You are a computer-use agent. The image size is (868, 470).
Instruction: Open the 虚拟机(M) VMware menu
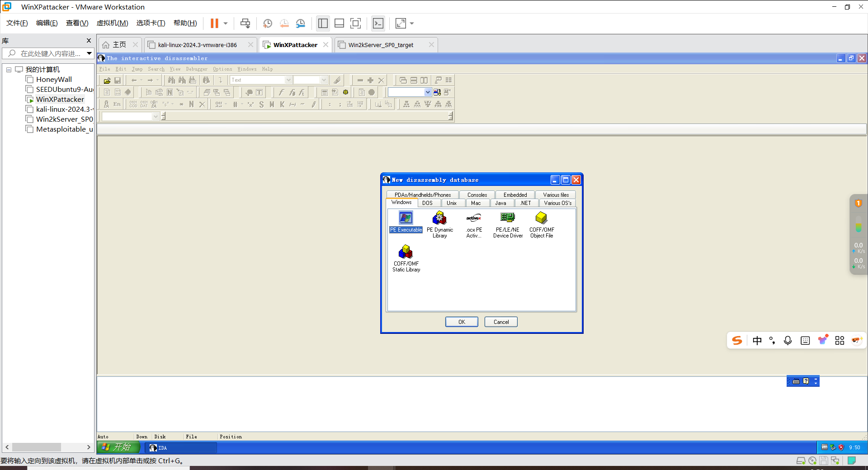tap(113, 23)
